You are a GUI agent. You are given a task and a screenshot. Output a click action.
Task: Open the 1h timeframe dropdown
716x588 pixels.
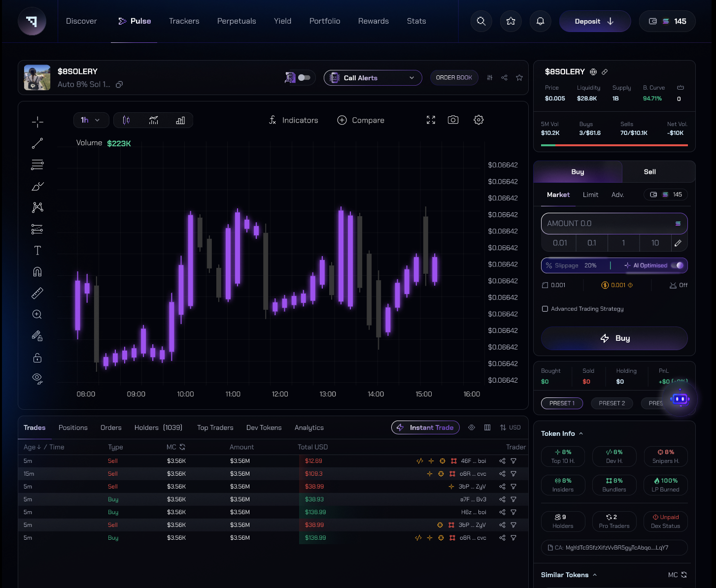(90, 120)
